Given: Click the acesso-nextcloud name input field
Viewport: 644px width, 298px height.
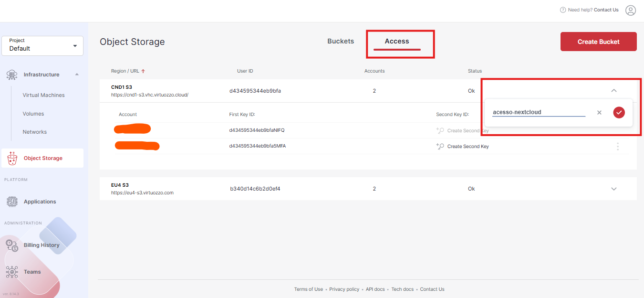Looking at the screenshot, I should click(x=539, y=112).
